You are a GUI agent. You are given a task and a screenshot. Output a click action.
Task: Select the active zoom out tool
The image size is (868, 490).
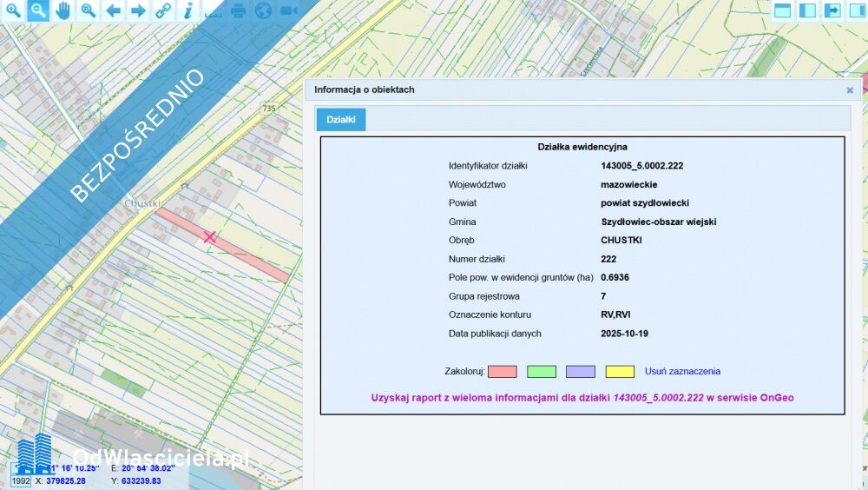click(x=37, y=10)
